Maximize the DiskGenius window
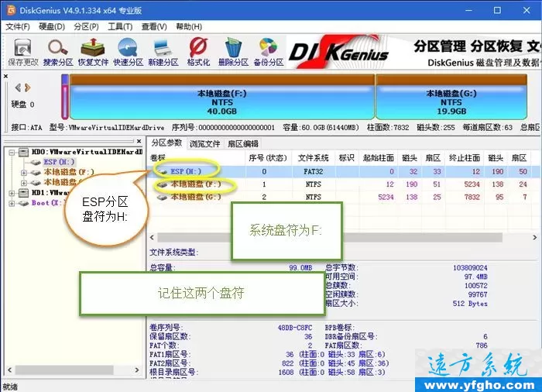Screen dimensions: 542x392 pyautogui.click(x=497, y=10)
